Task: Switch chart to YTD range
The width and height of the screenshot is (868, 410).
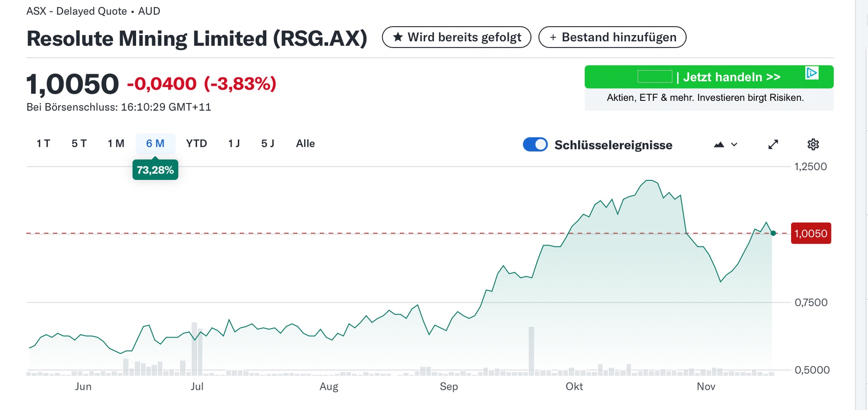Action: coord(197,144)
